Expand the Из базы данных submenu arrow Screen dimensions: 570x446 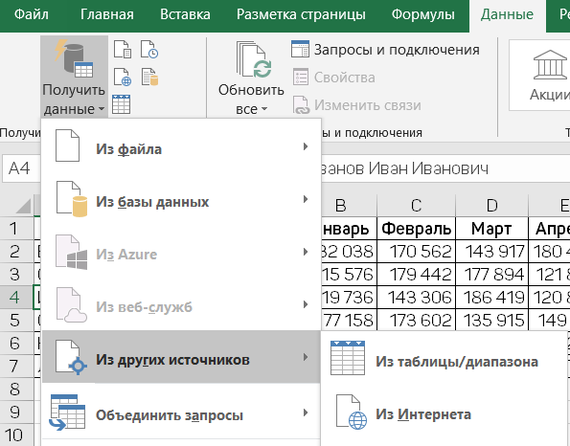coord(305,199)
